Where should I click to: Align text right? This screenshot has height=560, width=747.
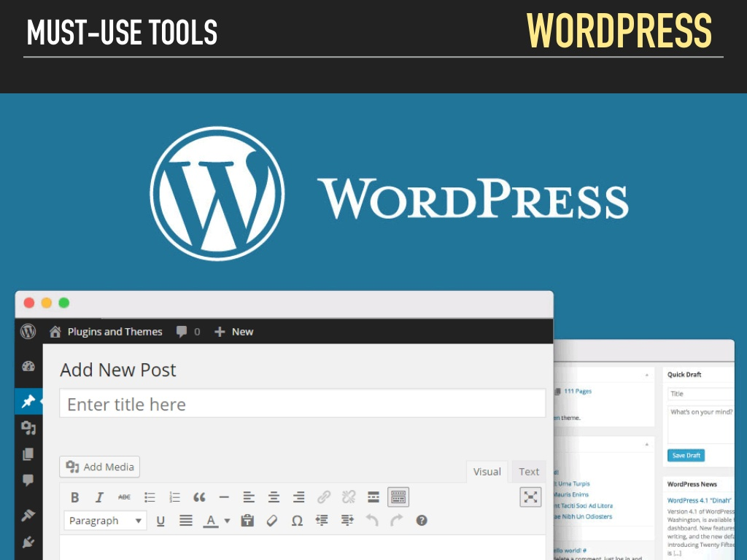[x=298, y=497]
